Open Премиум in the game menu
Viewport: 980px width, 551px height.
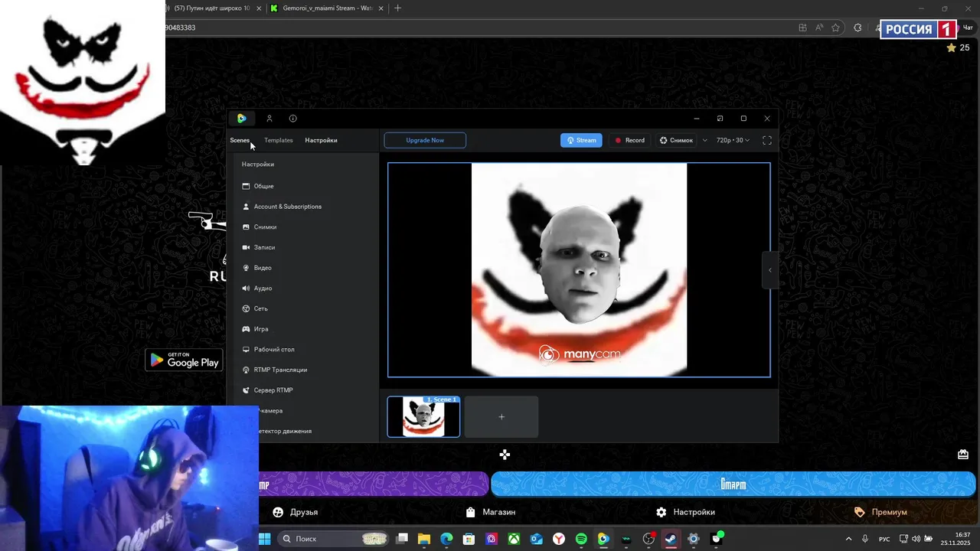click(x=880, y=512)
